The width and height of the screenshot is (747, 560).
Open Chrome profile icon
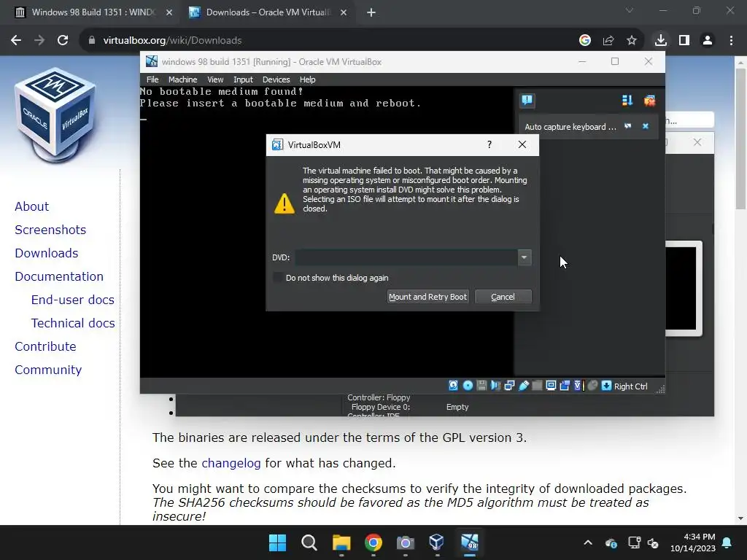[x=708, y=41]
